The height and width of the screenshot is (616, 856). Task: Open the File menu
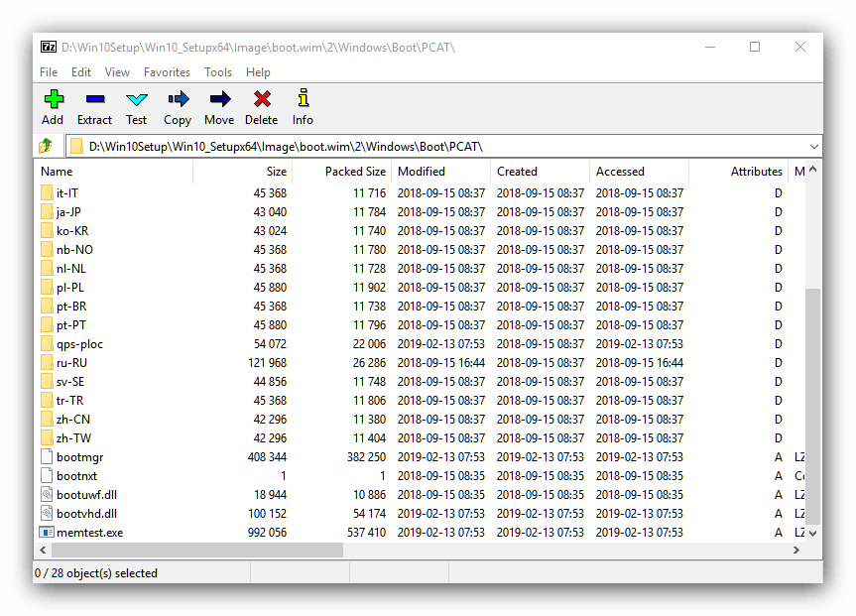click(x=49, y=72)
